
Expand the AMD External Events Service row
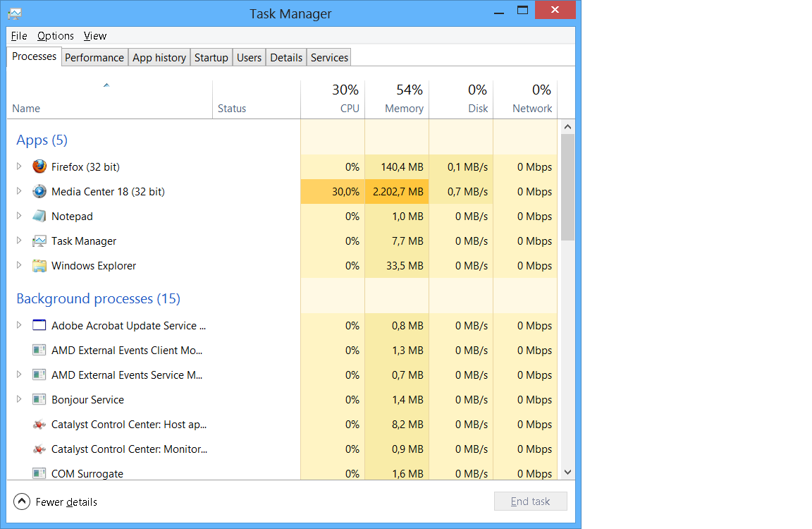coord(19,375)
